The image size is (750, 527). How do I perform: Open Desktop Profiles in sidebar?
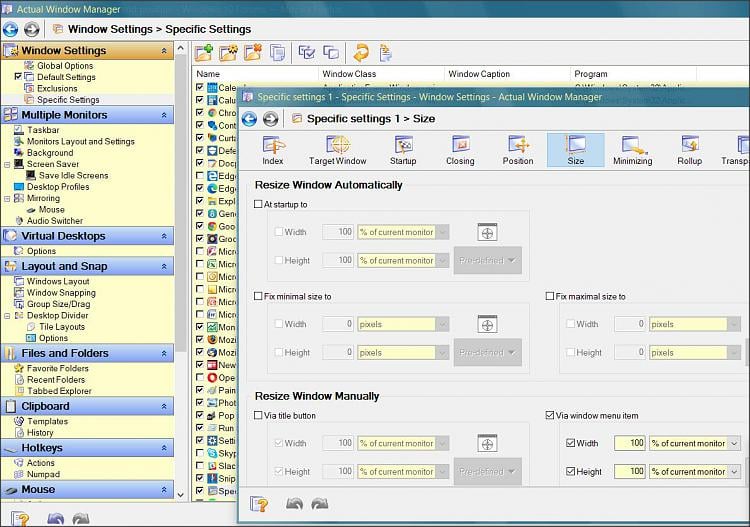point(58,187)
